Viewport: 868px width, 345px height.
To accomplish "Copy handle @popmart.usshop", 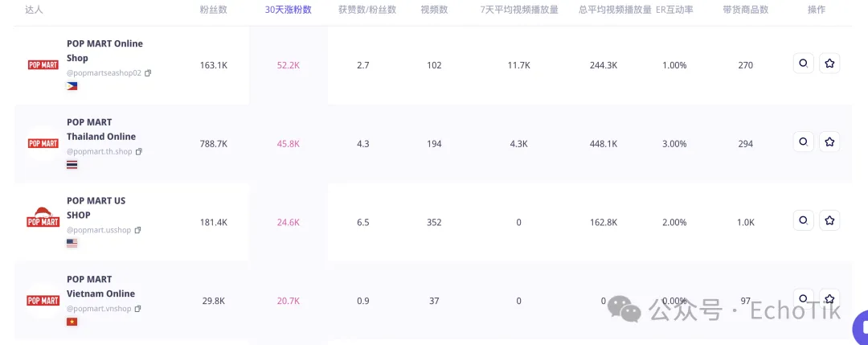I will (138, 230).
